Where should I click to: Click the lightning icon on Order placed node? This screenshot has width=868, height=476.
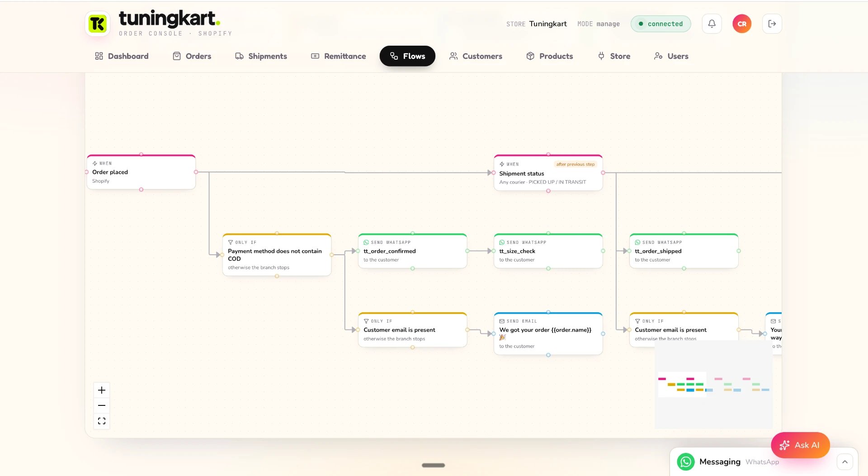pos(95,163)
